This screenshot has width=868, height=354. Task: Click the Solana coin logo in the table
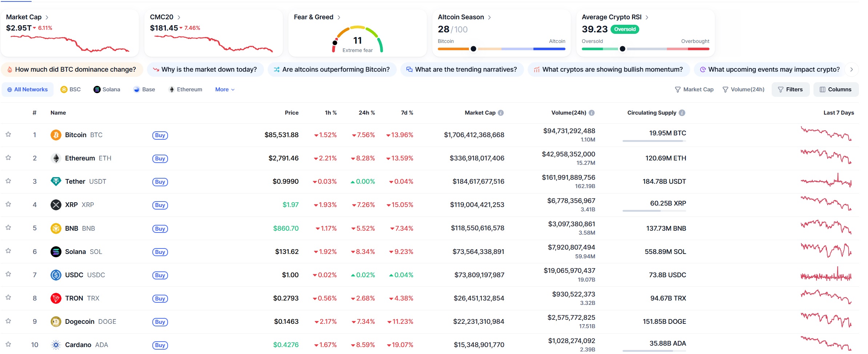point(56,252)
